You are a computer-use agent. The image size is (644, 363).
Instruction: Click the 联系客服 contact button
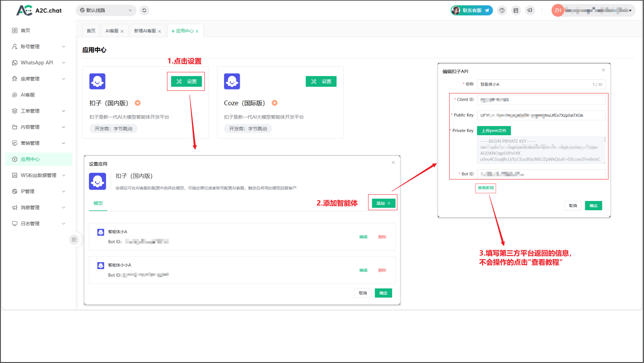click(x=471, y=10)
